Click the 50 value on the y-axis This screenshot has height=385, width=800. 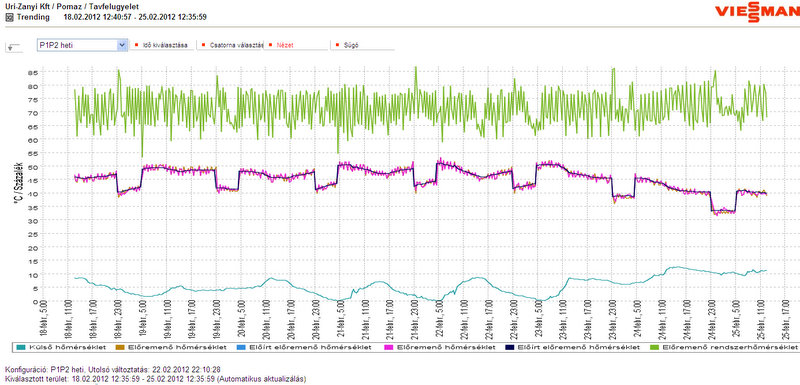(32, 167)
